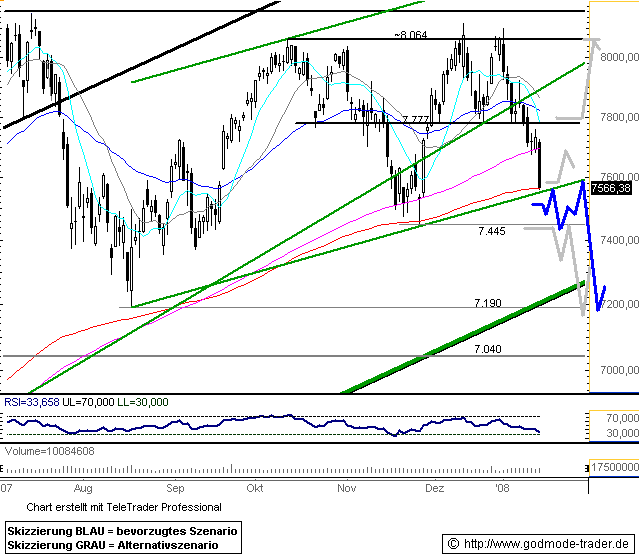Click the 17500000 volume axis label
This screenshot has width=639, height=556.
[615, 467]
